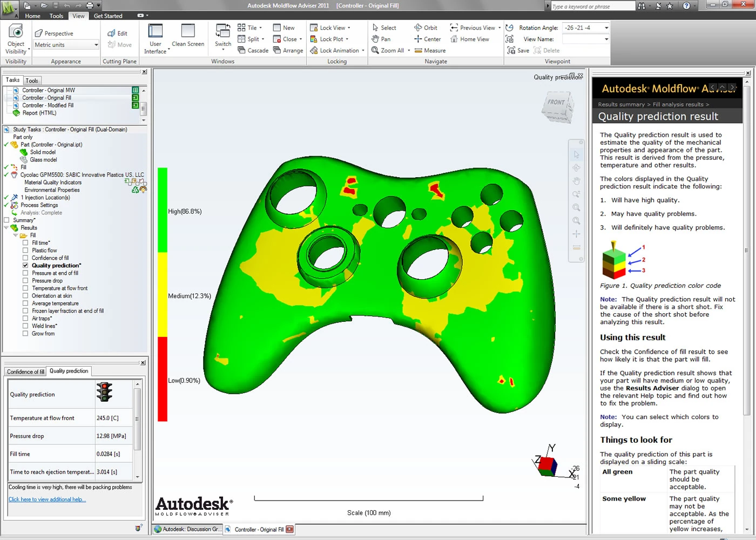The width and height of the screenshot is (756, 540).
Task: Click the Orbit navigation tool
Action: (x=426, y=28)
